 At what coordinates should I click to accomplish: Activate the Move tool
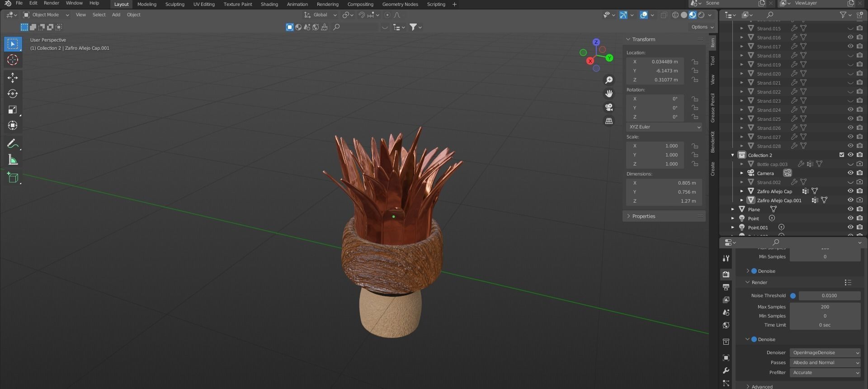(x=13, y=78)
